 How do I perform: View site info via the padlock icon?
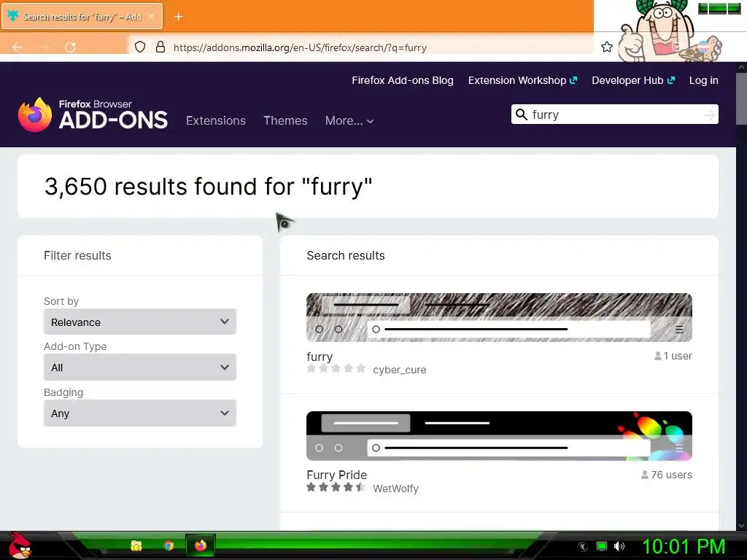coord(160,47)
